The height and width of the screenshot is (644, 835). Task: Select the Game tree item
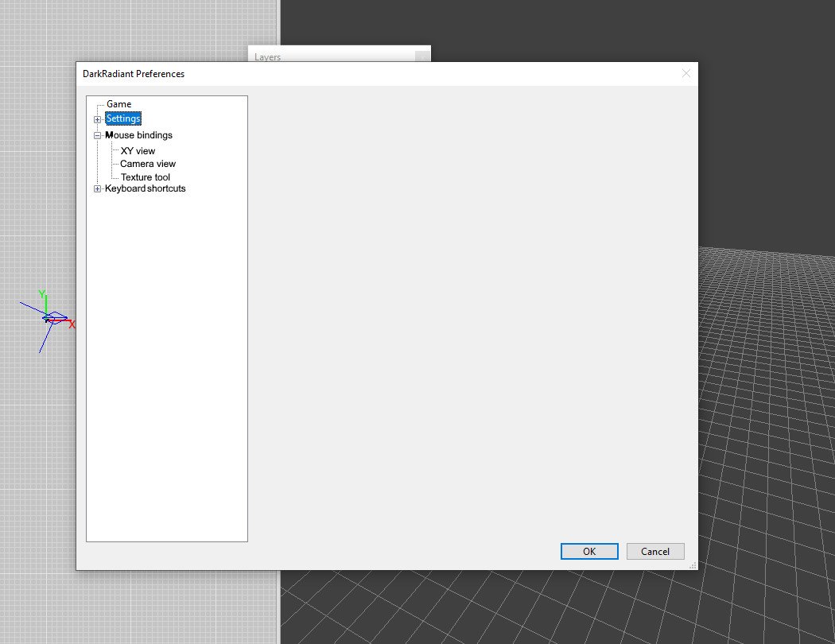point(118,104)
